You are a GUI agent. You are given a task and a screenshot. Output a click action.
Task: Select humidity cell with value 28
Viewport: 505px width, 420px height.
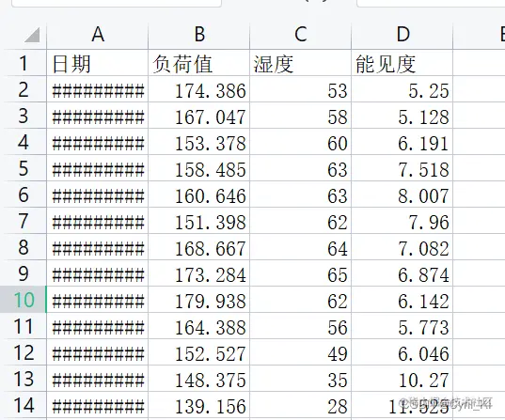300,405
